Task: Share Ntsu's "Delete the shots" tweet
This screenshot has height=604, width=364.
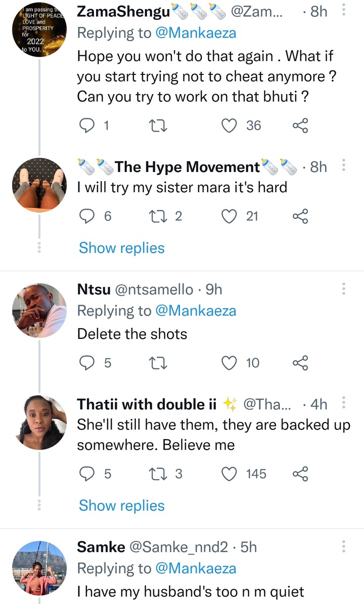Action: point(300,363)
